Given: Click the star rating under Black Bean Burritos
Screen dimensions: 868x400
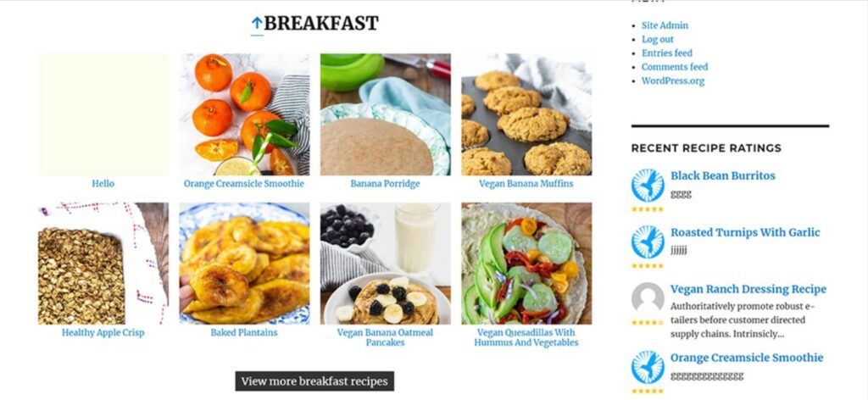Looking at the screenshot, I should coord(648,209).
